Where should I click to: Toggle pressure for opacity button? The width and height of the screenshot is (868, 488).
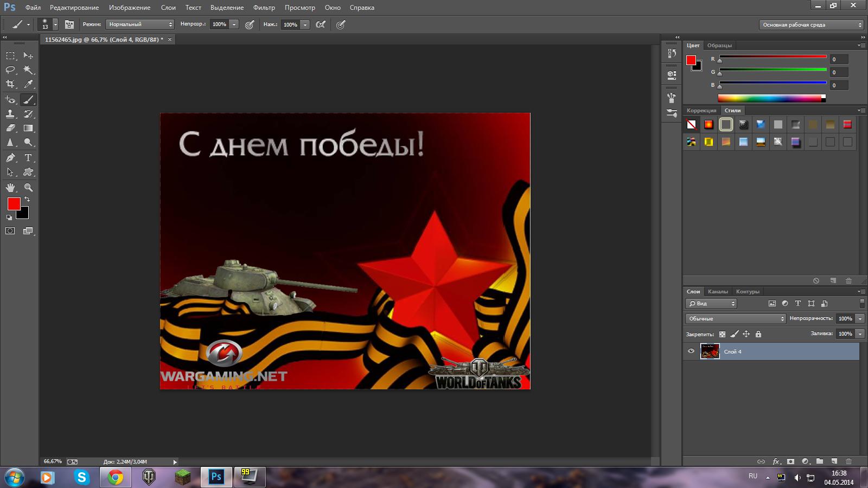click(250, 24)
